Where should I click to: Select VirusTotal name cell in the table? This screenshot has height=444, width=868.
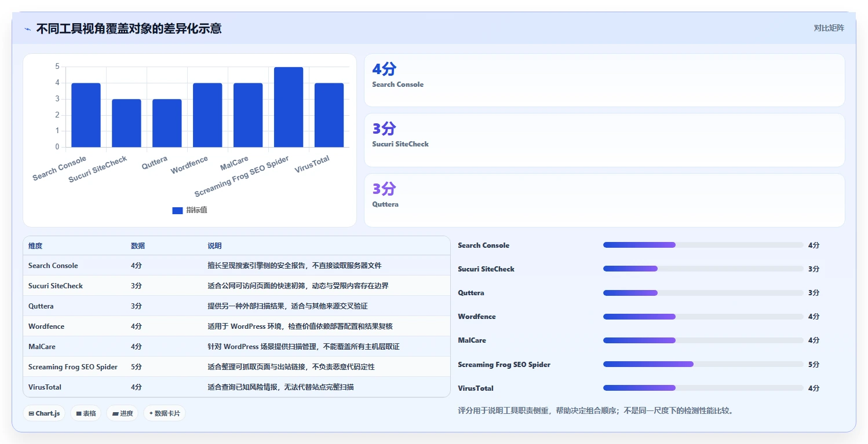point(45,387)
